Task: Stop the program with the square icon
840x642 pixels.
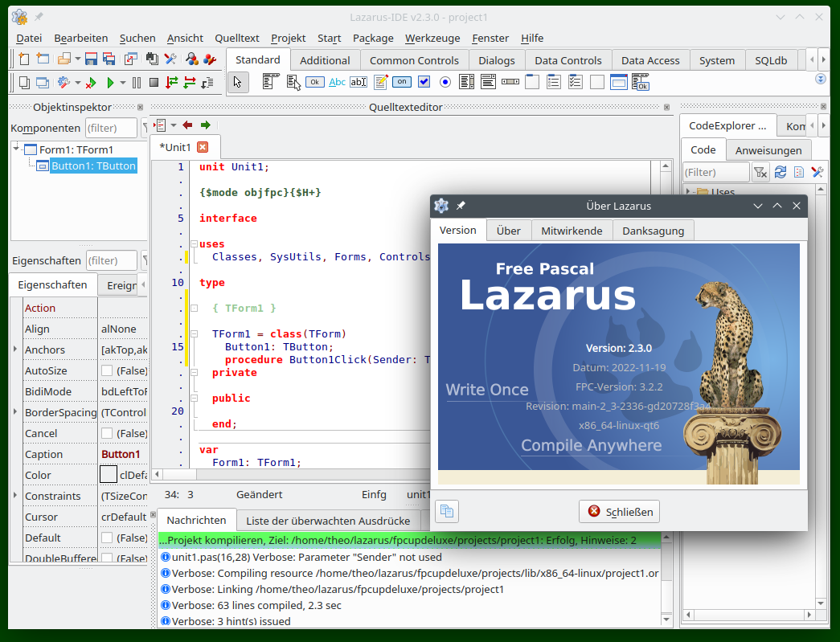Action: click(x=154, y=83)
